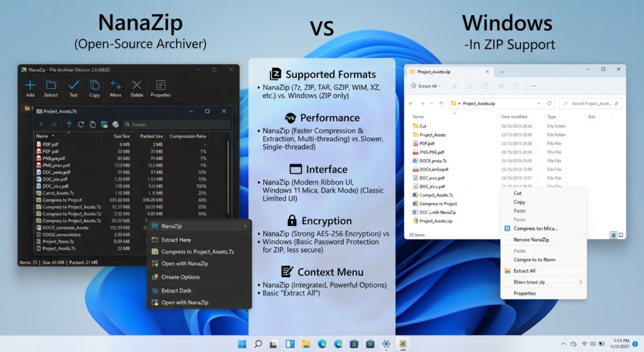This screenshot has width=644, height=352.
Task: Click Explorer up-directory arrow
Action: click(441, 104)
